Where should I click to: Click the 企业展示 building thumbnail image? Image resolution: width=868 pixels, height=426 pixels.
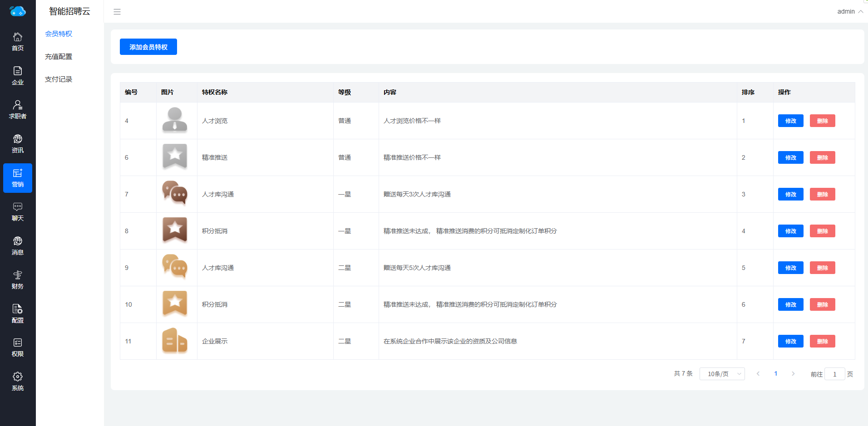pyautogui.click(x=175, y=341)
